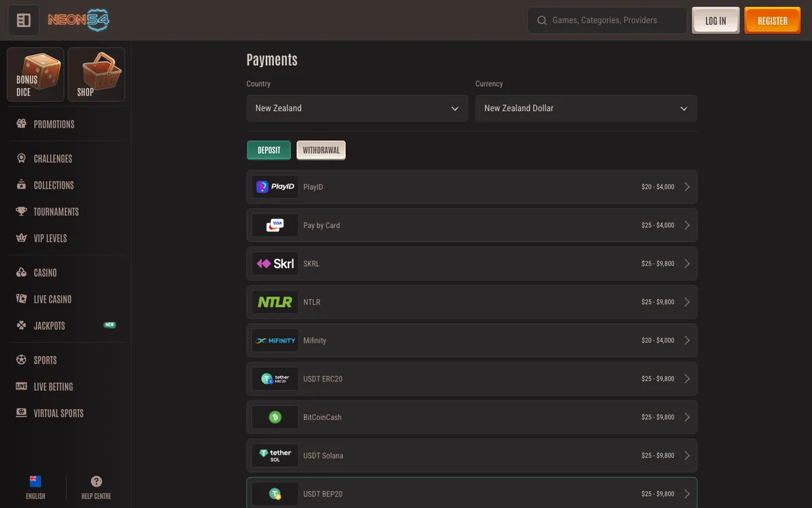Switch to the Deposit tab

tap(269, 150)
